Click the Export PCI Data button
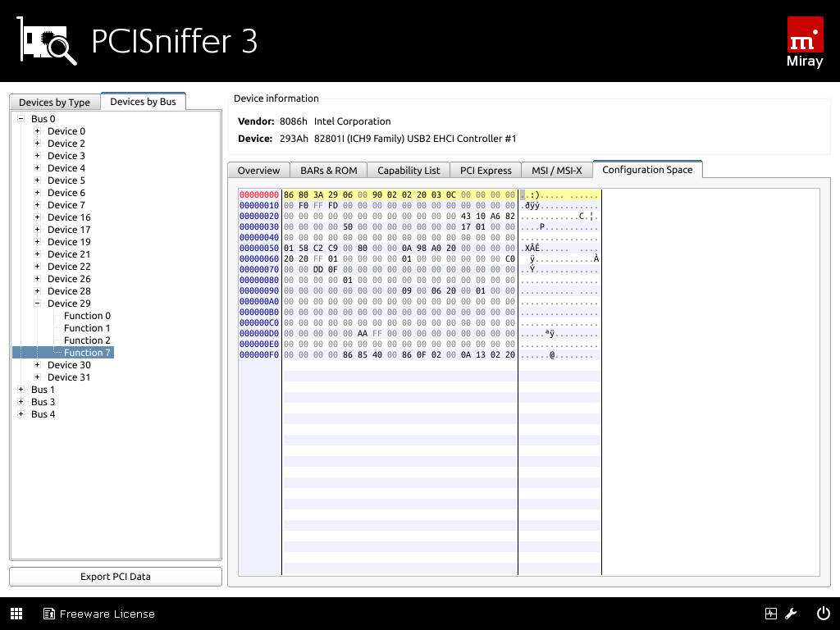 116,577
